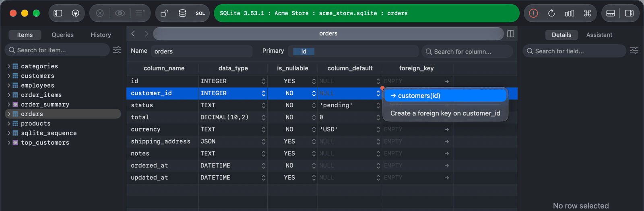Screen dimensions: 644x211
Task: Click the Search for field input
Action: [574, 51]
